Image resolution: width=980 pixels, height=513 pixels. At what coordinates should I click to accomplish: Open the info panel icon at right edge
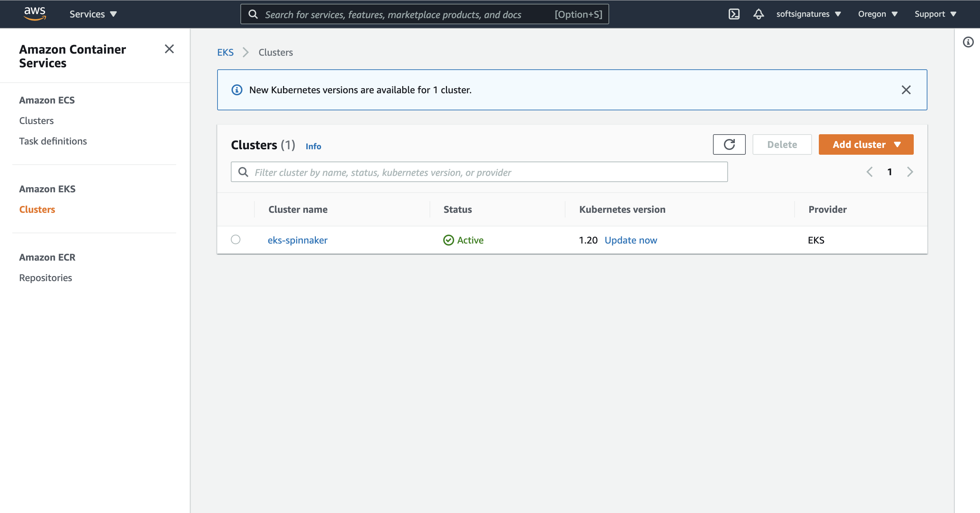[x=968, y=42]
